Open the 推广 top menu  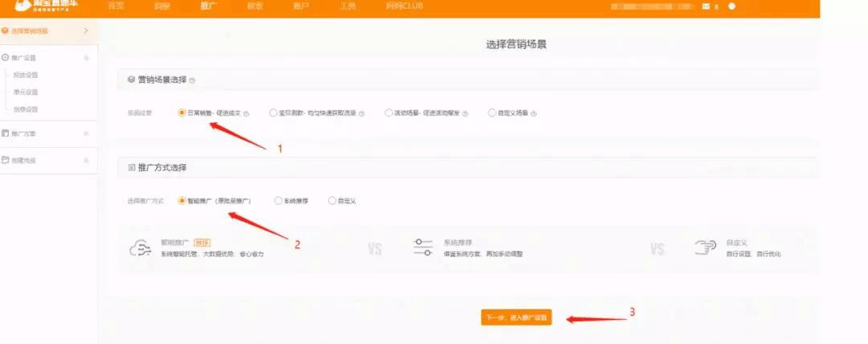coord(207,6)
